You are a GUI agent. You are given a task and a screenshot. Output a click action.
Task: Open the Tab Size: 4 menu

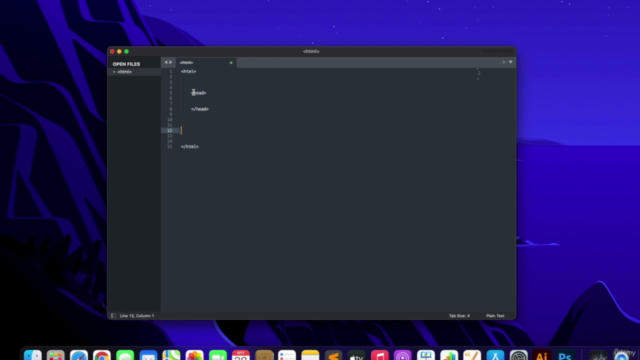459,316
